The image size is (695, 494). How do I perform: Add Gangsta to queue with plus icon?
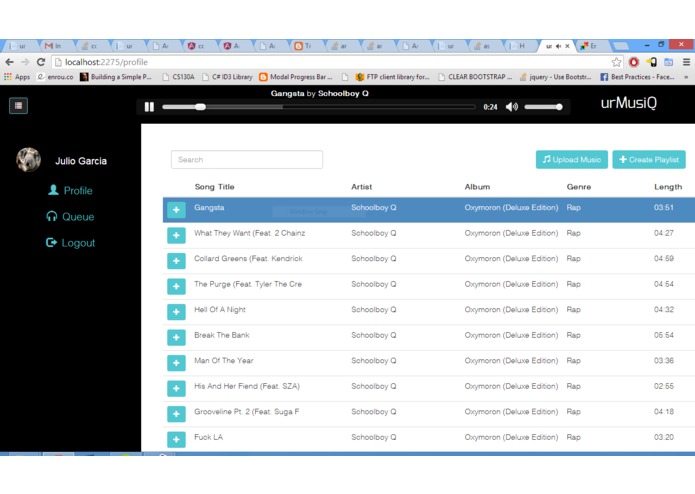pyautogui.click(x=176, y=210)
